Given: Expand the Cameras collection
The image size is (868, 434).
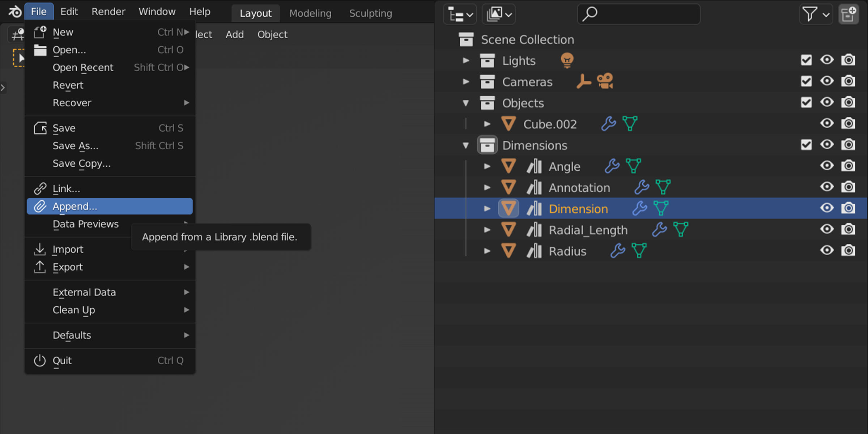Looking at the screenshot, I should 466,82.
